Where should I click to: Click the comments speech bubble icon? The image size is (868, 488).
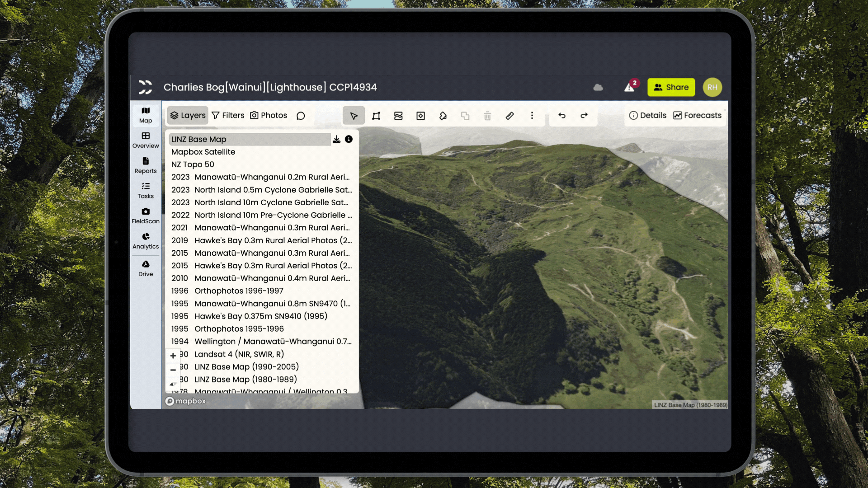301,116
